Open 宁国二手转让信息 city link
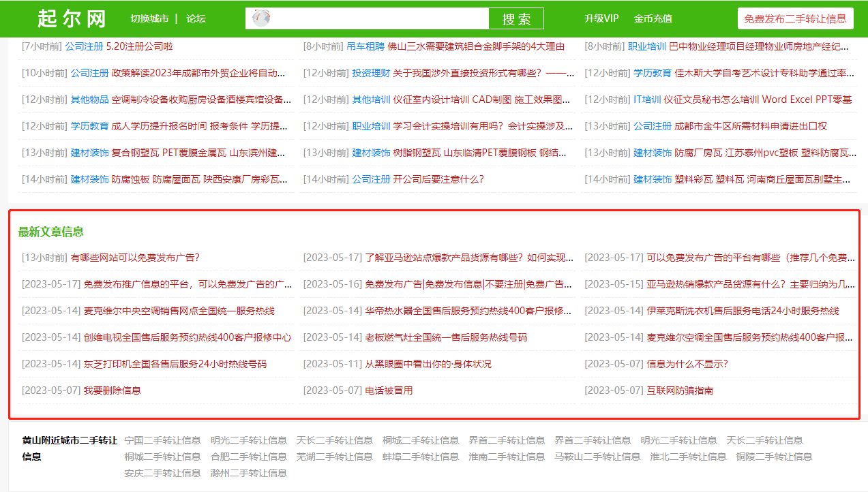Image resolution: width=868 pixels, height=492 pixels. pyautogui.click(x=162, y=440)
